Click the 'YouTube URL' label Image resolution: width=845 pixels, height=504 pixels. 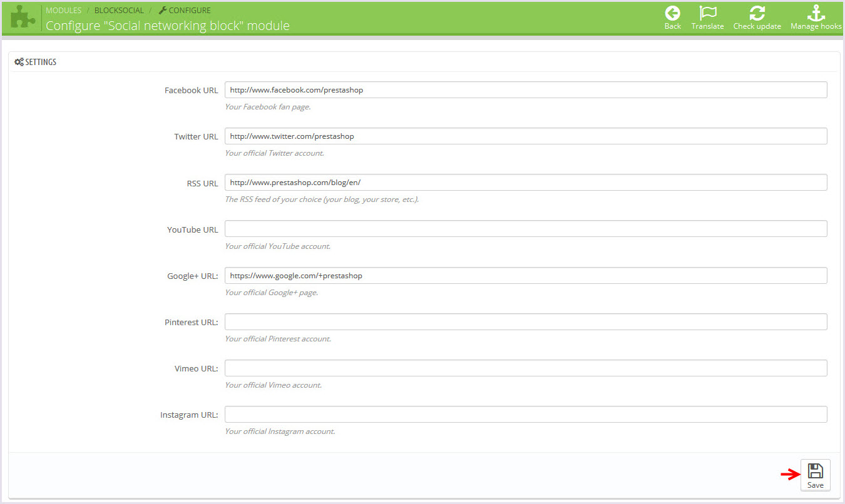193,229
